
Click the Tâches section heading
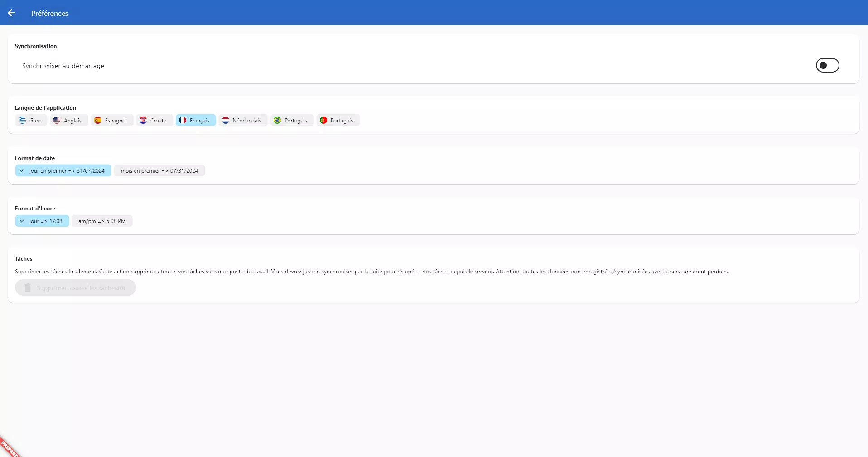(24, 259)
